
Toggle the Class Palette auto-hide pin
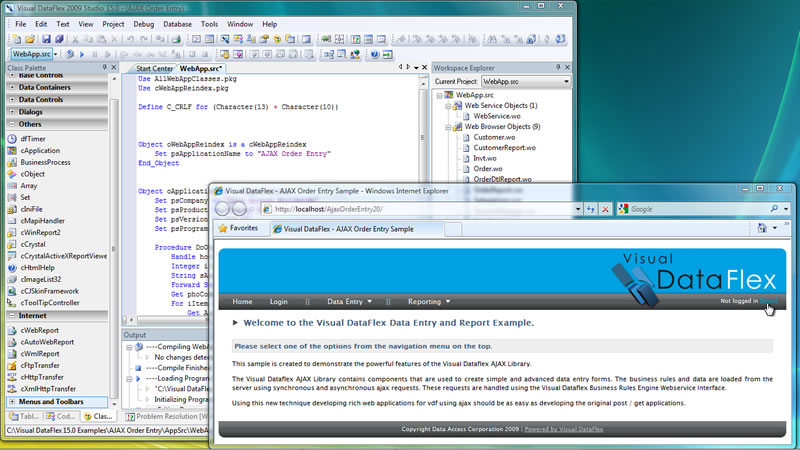(105, 67)
